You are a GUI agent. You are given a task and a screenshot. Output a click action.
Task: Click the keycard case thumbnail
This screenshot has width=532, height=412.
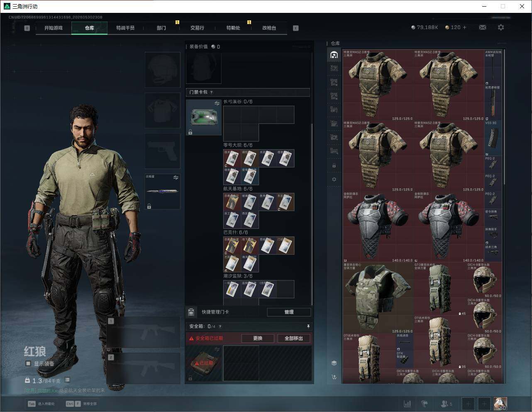click(203, 118)
